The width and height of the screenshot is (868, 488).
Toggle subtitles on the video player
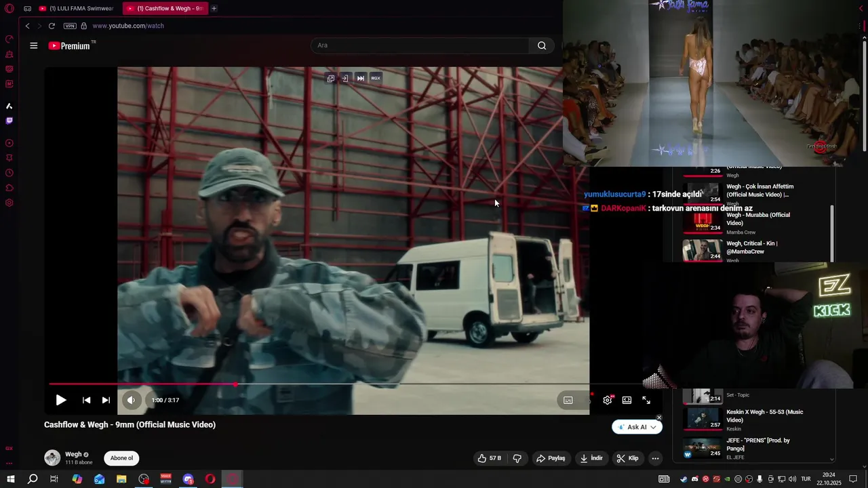(568, 400)
